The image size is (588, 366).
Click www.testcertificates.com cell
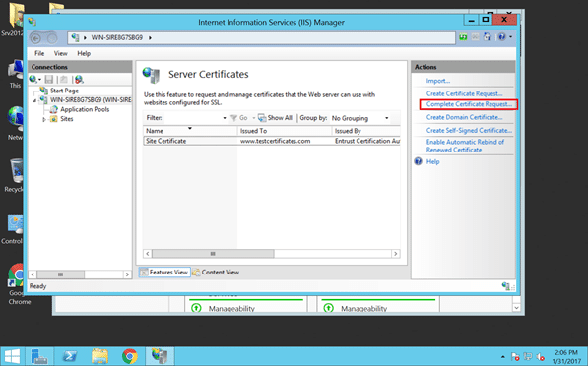[x=275, y=141]
